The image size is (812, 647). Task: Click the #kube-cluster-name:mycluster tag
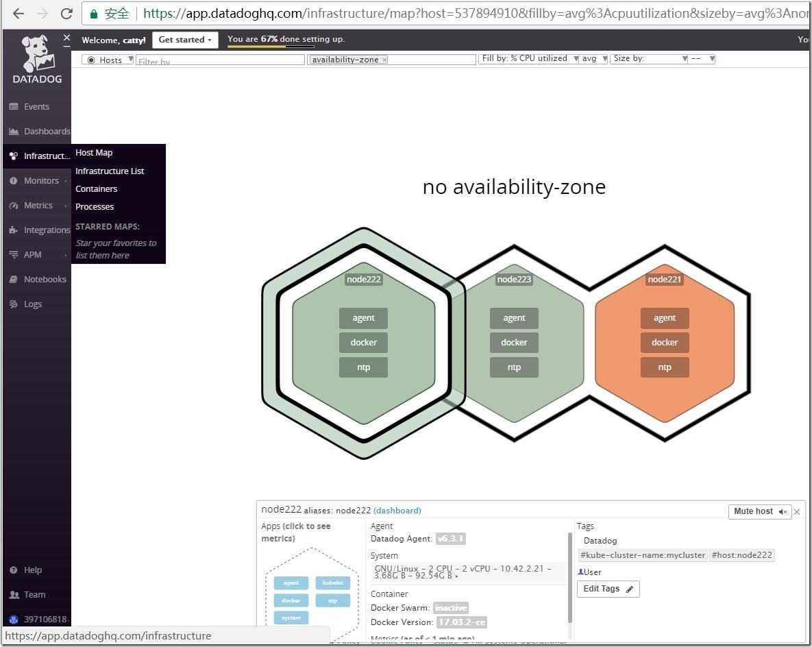(642, 555)
